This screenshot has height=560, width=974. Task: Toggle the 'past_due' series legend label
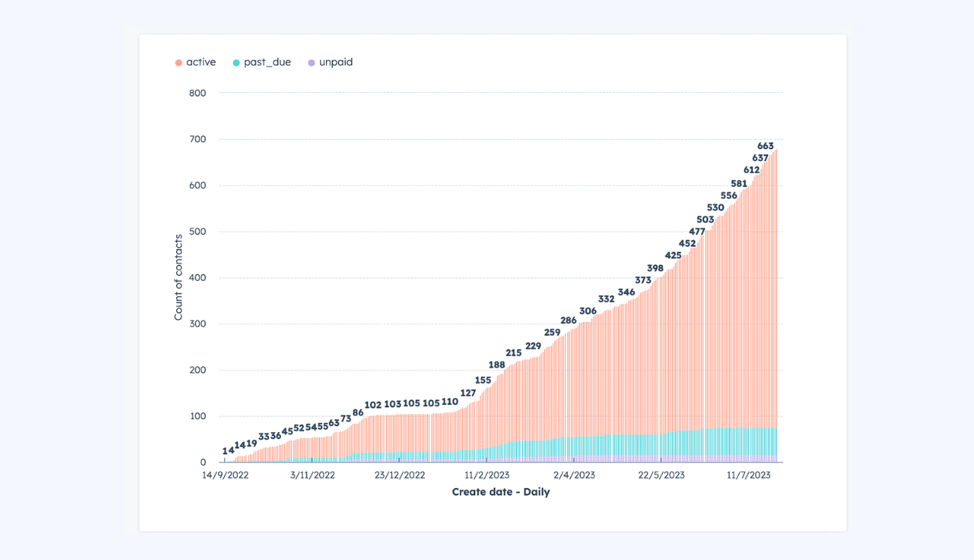267,62
